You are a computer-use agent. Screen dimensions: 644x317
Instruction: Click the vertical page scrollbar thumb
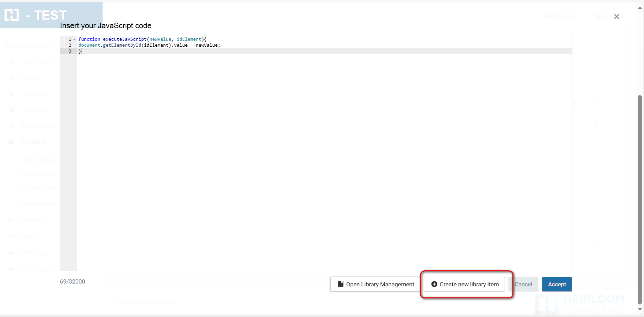[639, 199]
